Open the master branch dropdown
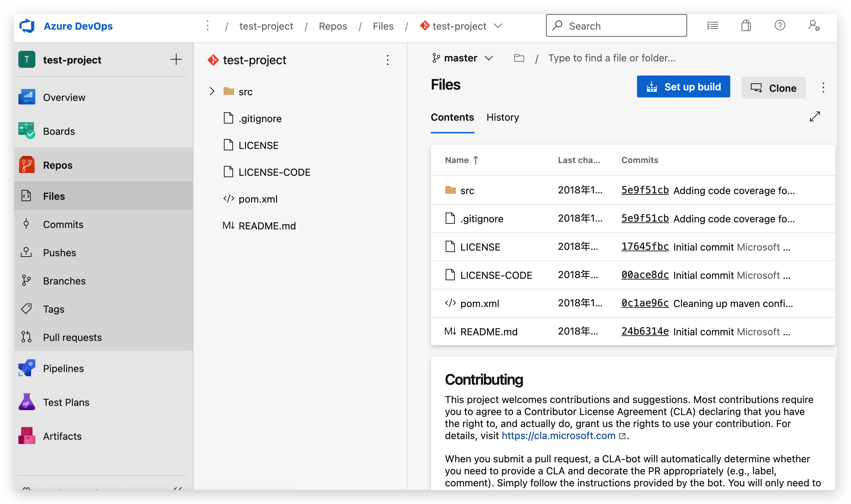 (x=462, y=58)
